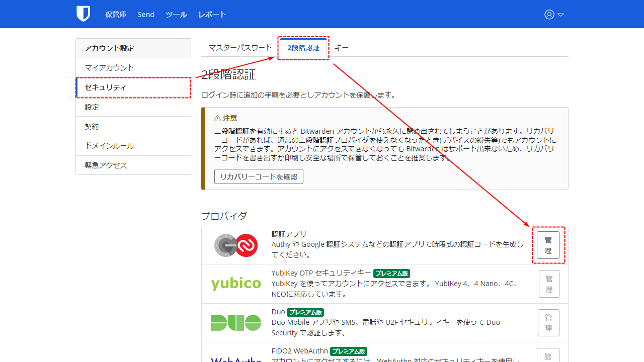The image size is (644, 362).
Task: Click the アカウント設定 sidebar header
Action: point(133,48)
